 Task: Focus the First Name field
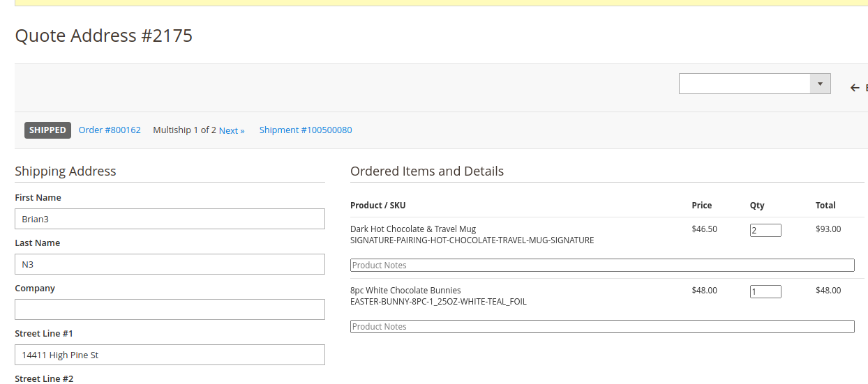point(170,219)
